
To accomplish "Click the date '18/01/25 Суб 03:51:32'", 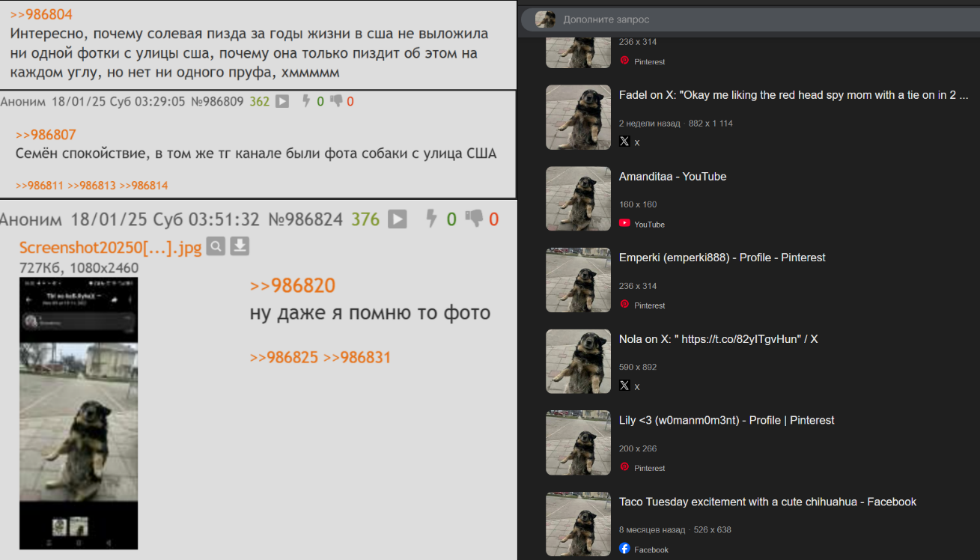I will click(x=165, y=219).
